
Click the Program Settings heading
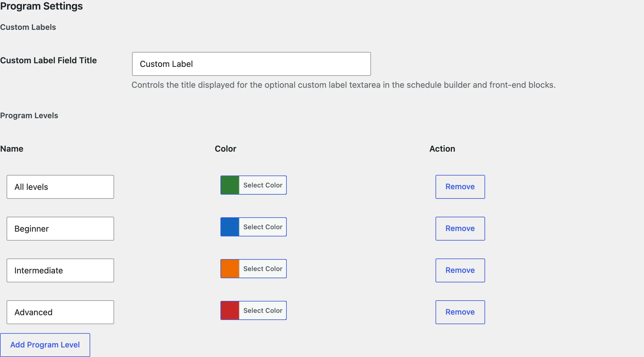point(42,6)
